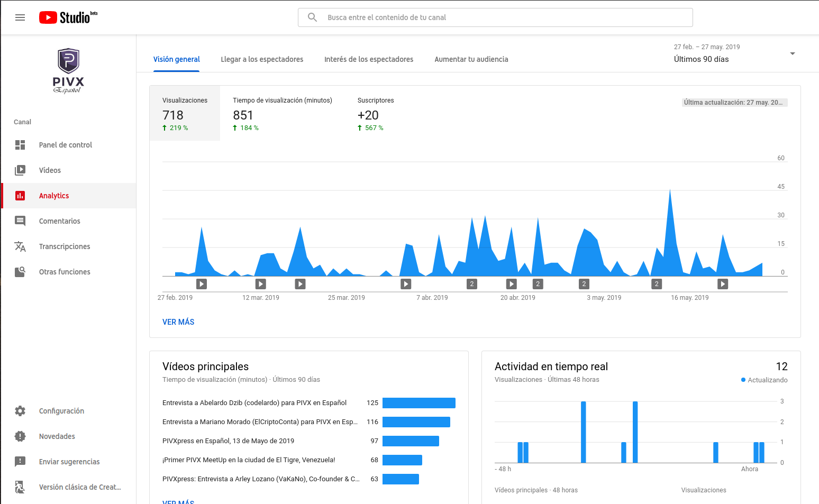Open PIVXpress Entrevista a Arley Lozano video

[261, 479]
